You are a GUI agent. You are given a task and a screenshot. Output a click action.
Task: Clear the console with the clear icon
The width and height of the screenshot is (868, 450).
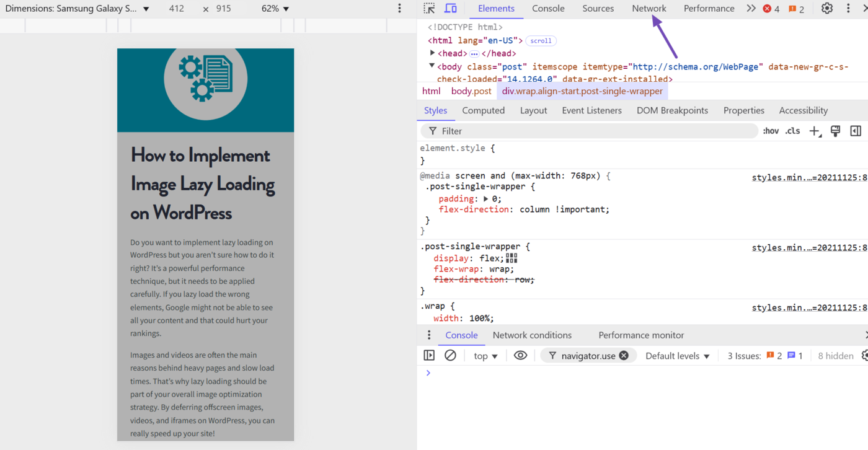coord(451,356)
